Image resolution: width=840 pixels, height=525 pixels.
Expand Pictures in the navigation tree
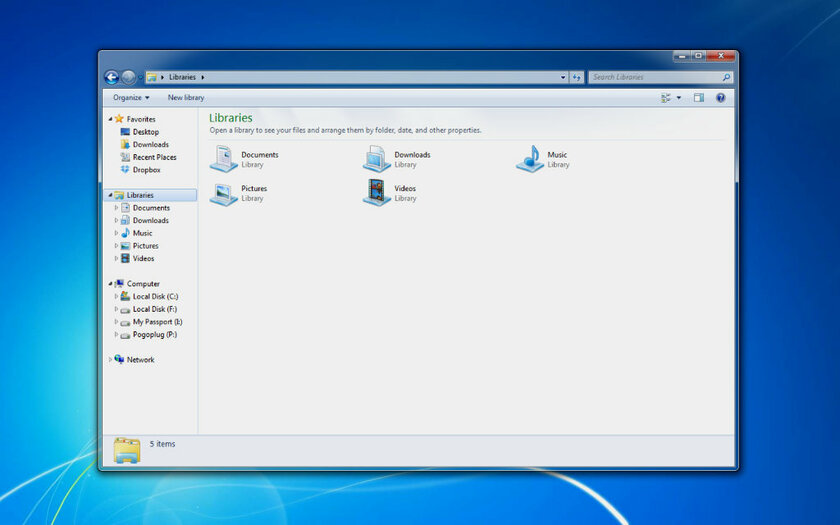116,245
